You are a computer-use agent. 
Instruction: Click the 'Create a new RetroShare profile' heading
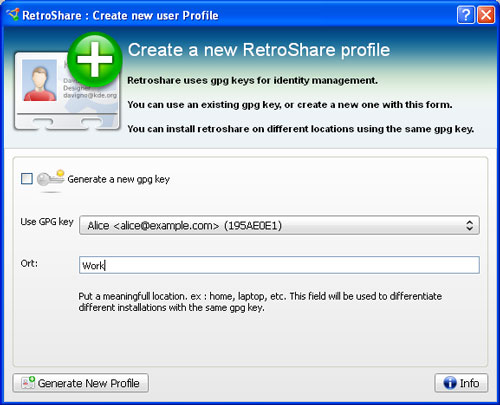pyautogui.click(x=259, y=50)
